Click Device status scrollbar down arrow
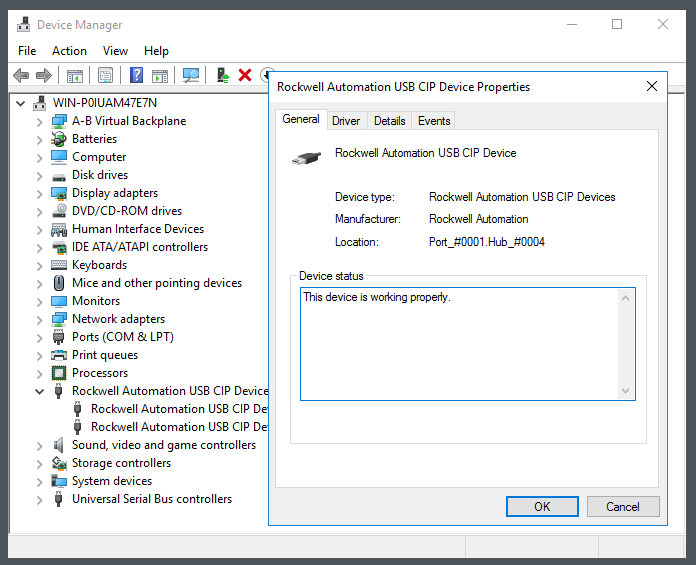Image resolution: width=696 pixels, height=565 pixels. [x=625, y=391]
